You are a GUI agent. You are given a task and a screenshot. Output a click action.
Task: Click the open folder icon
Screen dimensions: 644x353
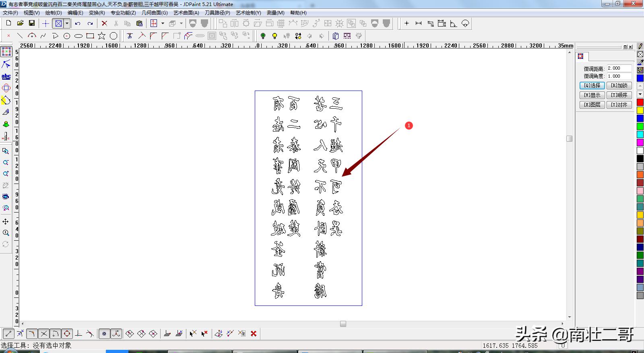[x=20, y=23]
